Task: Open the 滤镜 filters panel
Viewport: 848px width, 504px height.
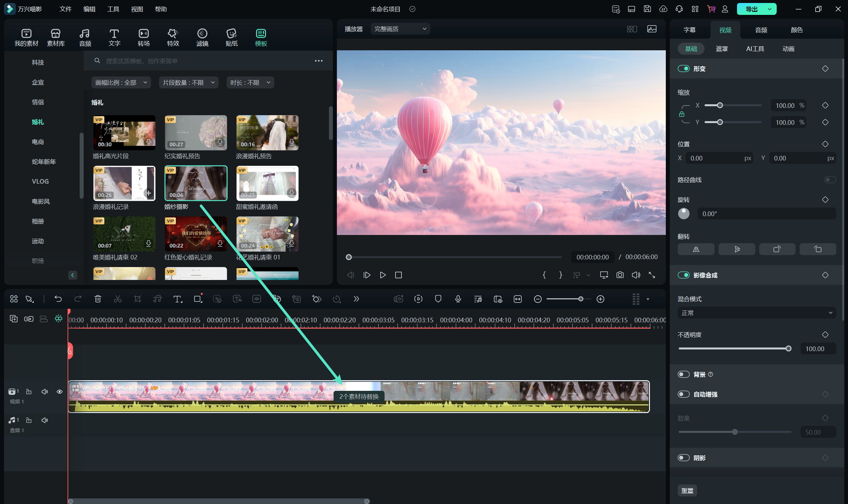Action: 202,37
